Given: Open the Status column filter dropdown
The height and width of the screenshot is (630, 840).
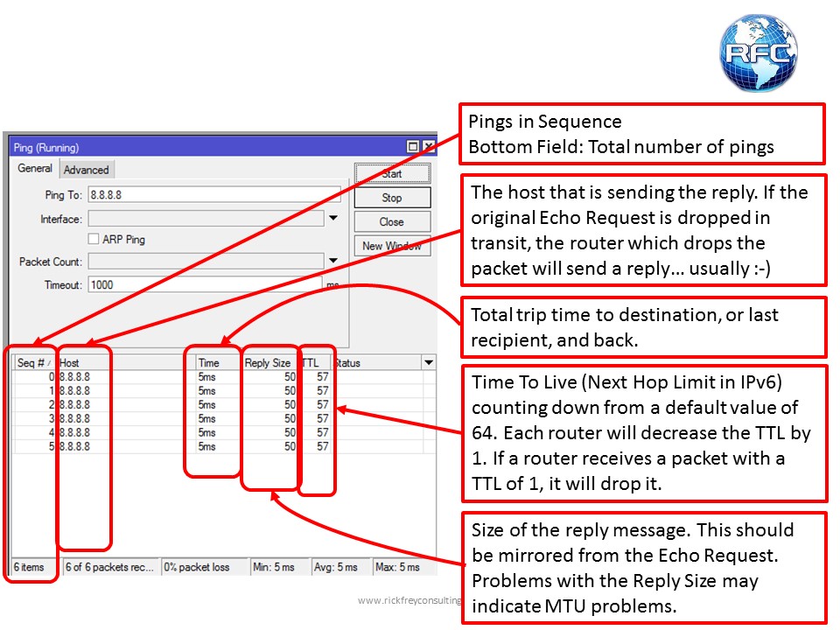Looking at the screenshot, I should (x=428, y=361).
